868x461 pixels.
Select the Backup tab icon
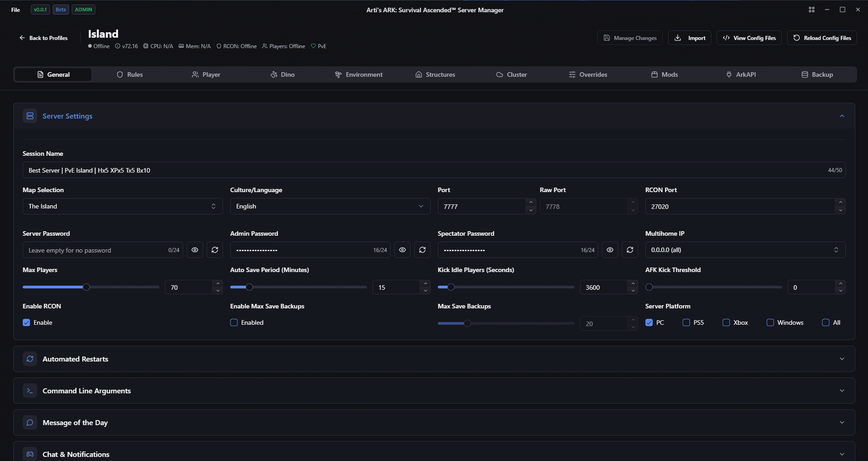click(x=804, y=74)
